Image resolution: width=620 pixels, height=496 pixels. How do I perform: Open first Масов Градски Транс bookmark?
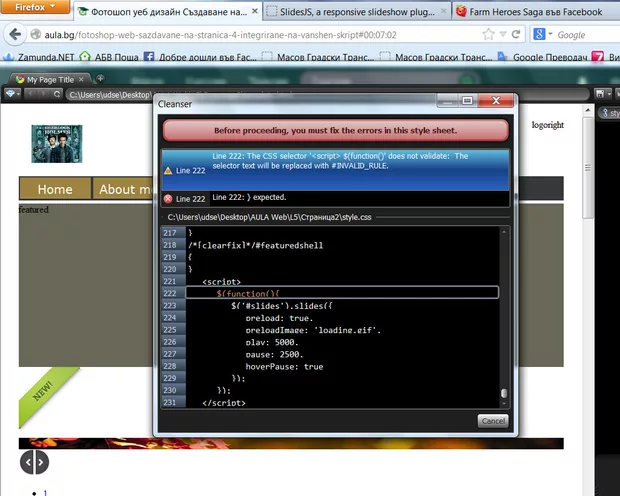[x=318, y=57]
